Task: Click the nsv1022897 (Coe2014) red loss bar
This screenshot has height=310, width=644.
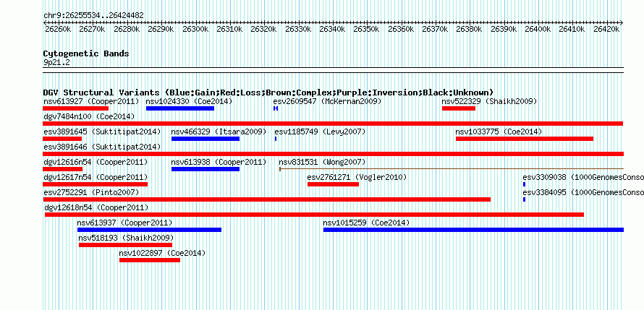Action: click(x=150, y=260)
